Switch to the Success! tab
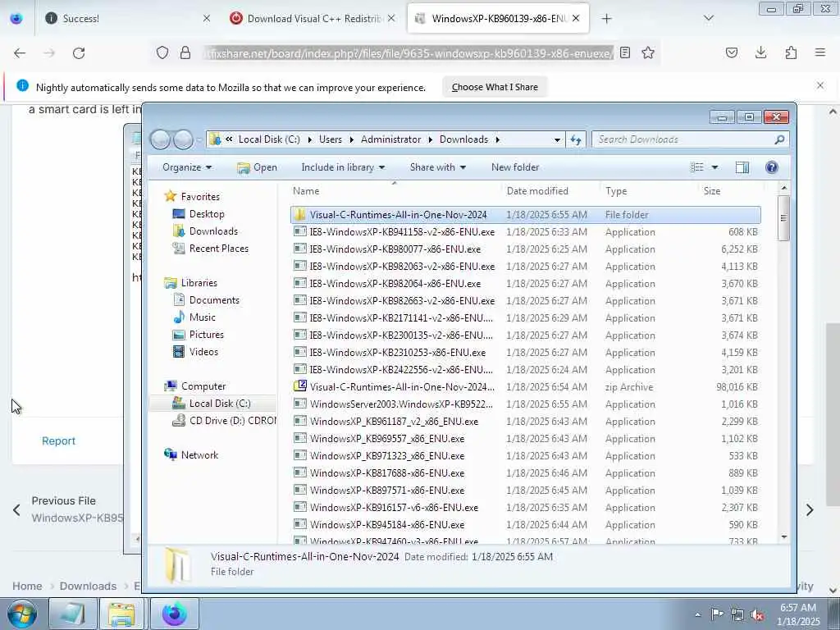 tap(127, 19)
